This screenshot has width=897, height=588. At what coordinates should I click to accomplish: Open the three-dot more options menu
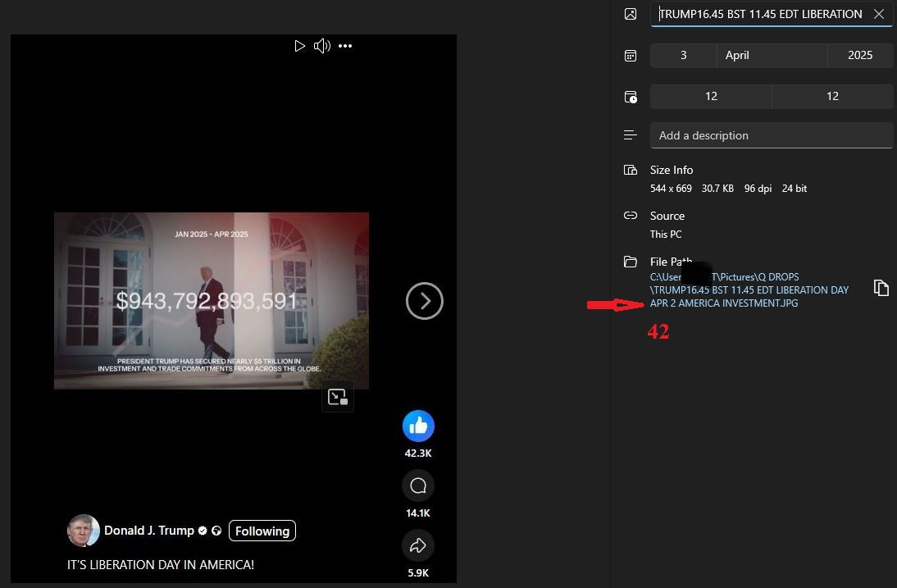(345, 46)
